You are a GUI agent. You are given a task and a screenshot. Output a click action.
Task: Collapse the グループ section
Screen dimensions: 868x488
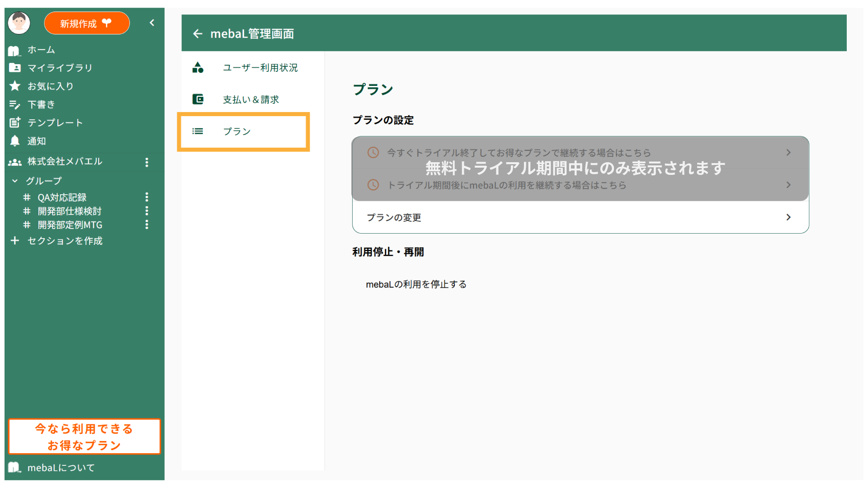click(x=15, y=181)
